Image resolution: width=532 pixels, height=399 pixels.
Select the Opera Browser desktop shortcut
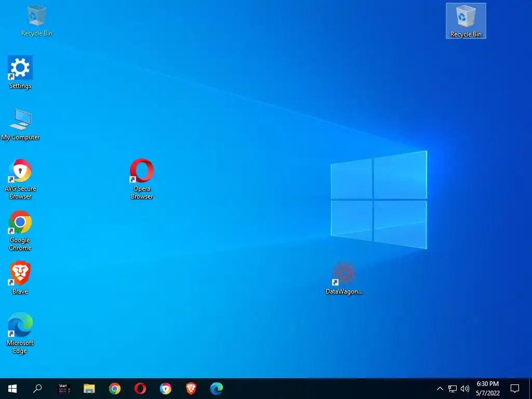[142, 179]
